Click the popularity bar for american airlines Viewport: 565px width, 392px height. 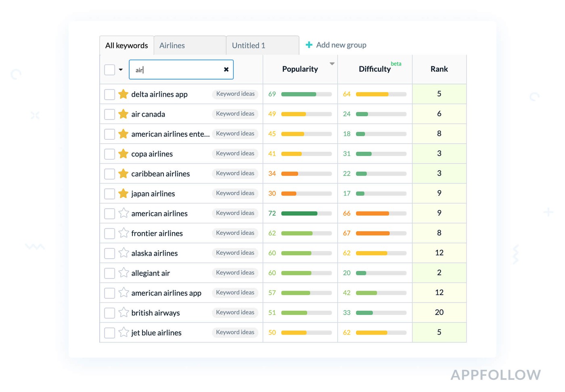[306, 213]
